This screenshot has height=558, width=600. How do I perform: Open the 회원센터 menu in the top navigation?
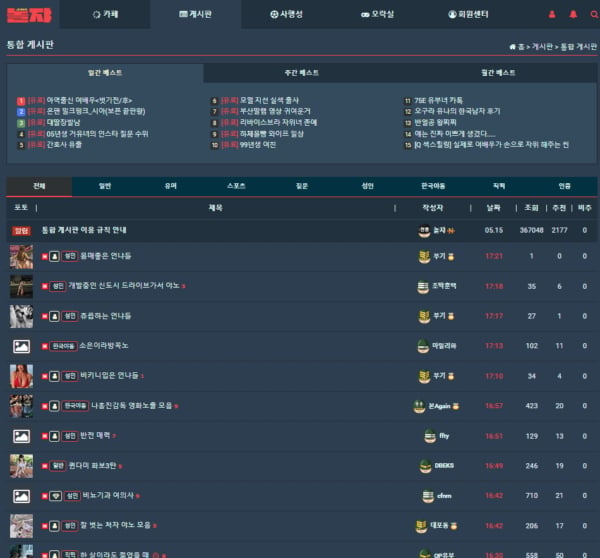point(468,15)
